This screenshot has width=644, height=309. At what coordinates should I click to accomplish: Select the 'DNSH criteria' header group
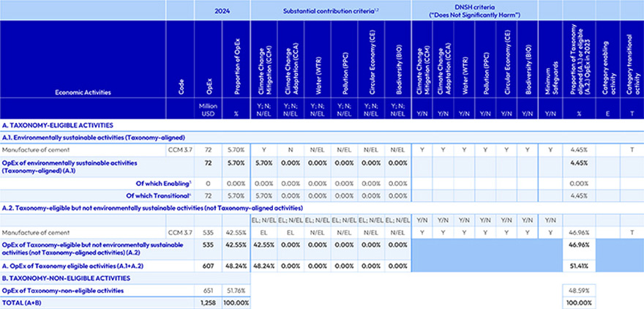(474, 10)
